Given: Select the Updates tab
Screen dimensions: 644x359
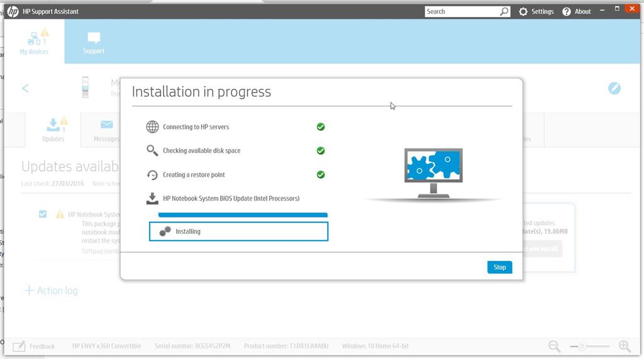Looking at the screenshot, I should pyautogui.click(x=53, y=130).
